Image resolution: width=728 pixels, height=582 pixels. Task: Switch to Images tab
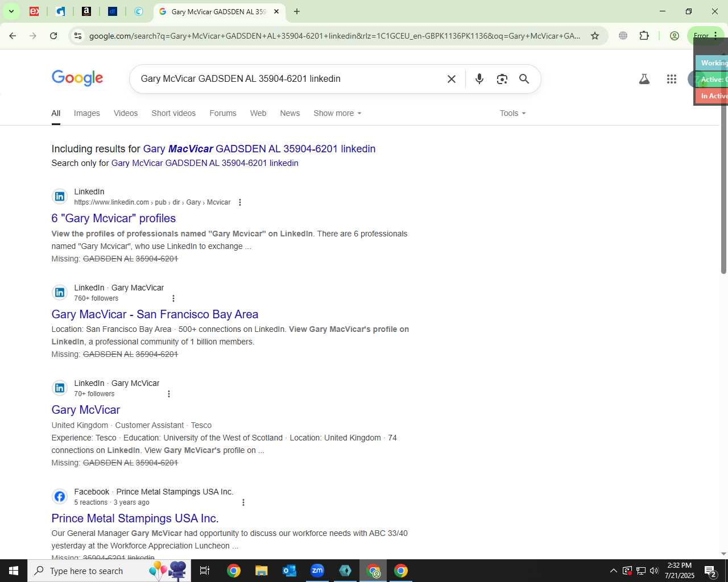coord(87,113)
